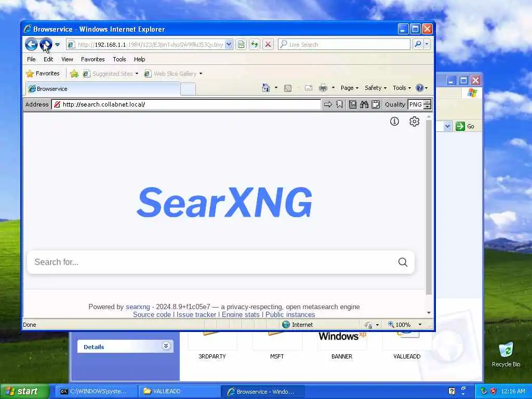Viewport: 532px width, 399px height.
Task: Expand the Web Slice Gallery dropdown
Action: [x=201, y=74]
